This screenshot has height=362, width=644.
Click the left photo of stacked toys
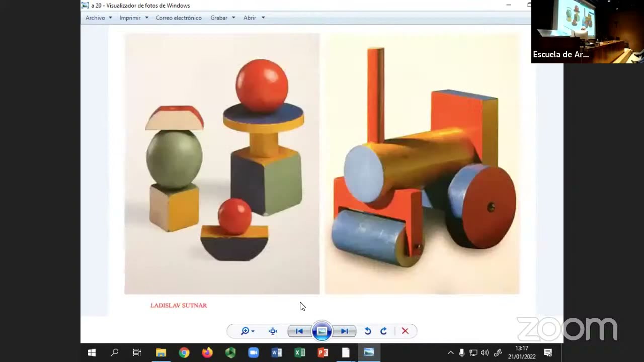[x=222, y=164]
